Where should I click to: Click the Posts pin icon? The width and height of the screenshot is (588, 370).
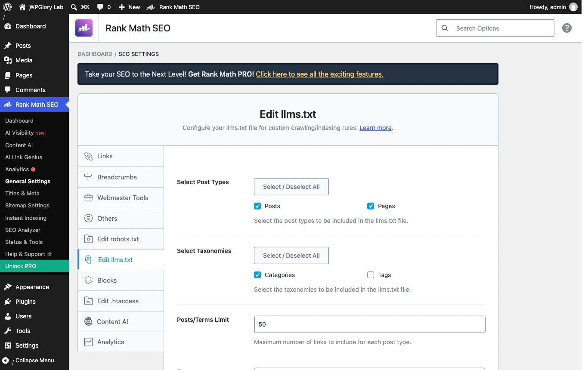8,46
